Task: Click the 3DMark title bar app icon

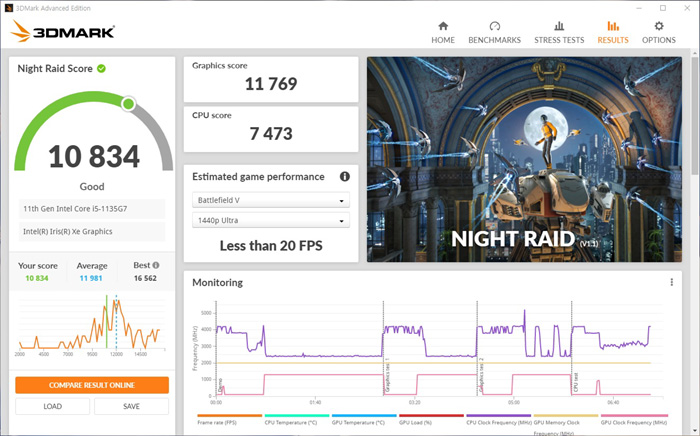Action: [8, 8]
